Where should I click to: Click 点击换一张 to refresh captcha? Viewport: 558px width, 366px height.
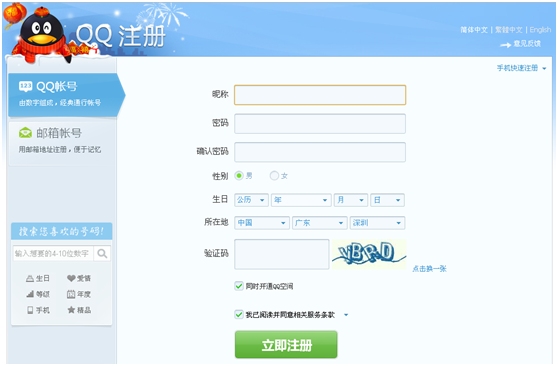pos(429,269)
